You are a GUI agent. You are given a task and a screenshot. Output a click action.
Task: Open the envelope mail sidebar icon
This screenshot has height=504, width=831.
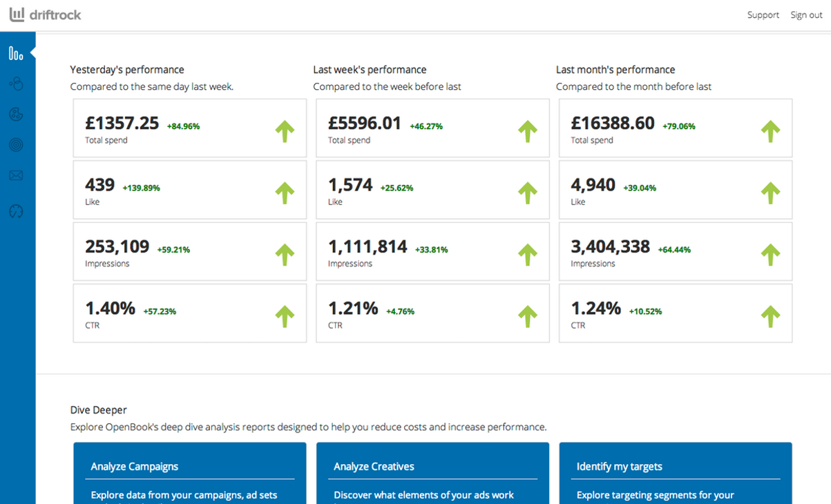16,176
